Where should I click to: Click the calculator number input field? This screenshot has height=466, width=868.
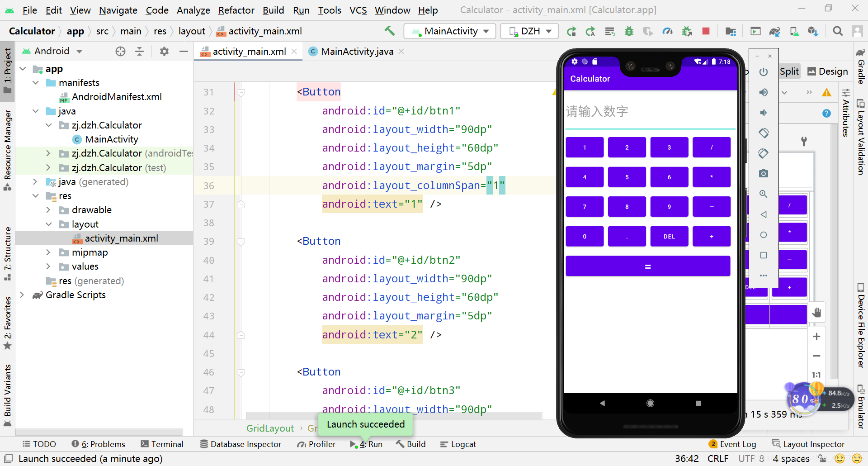(x=650, y=112)
